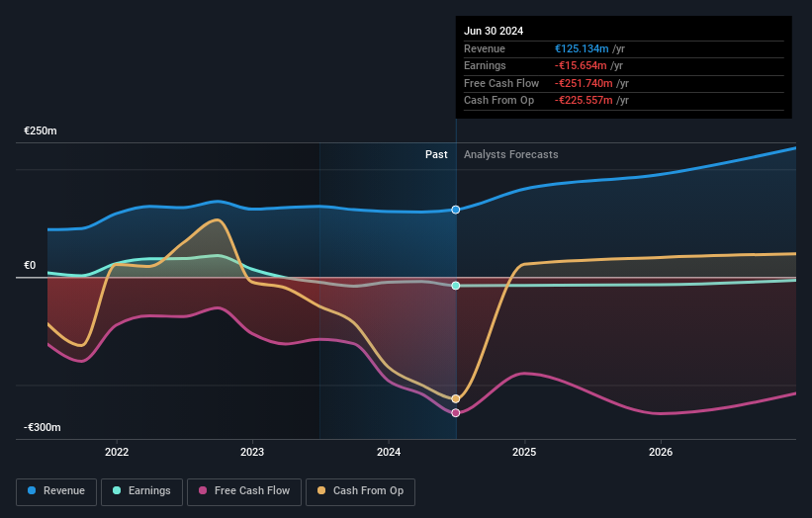Select the Revenue data point on Jun 30 2024
This screenshot has height=518, width=812.
(x=456, y=210)
